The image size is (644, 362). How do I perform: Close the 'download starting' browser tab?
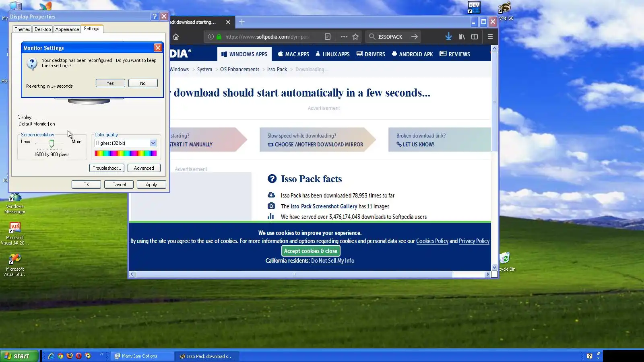coord(228,22)
